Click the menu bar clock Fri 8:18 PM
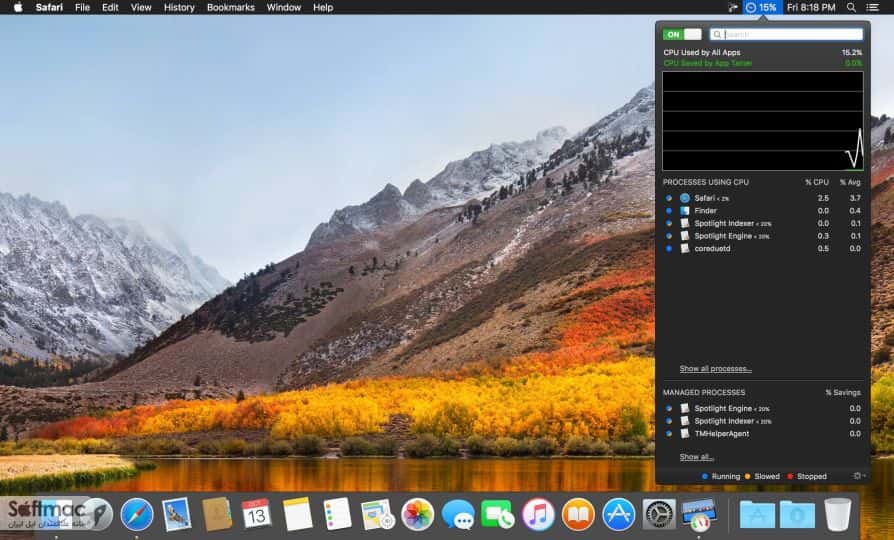Screen dimensions: 894x540 (x=811, y=7)
